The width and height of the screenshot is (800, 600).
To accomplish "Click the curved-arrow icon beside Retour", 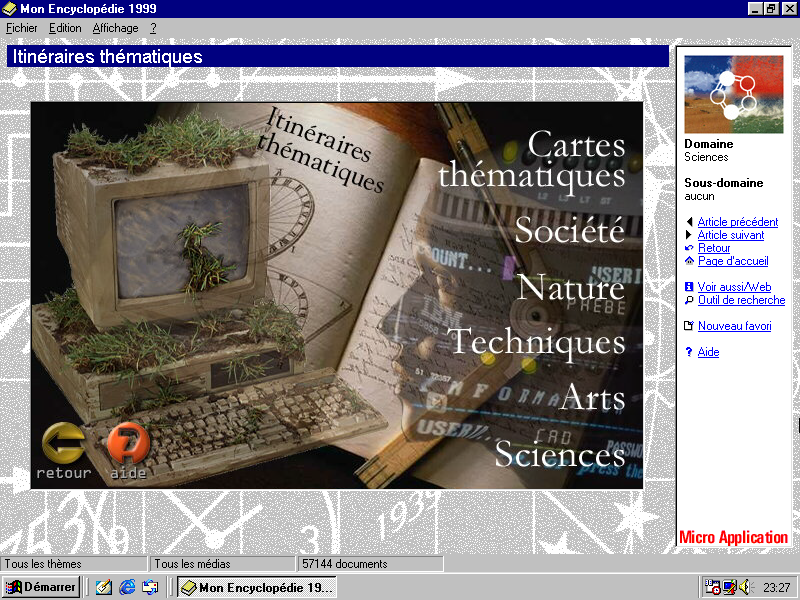I will click(x=689, y=248).
